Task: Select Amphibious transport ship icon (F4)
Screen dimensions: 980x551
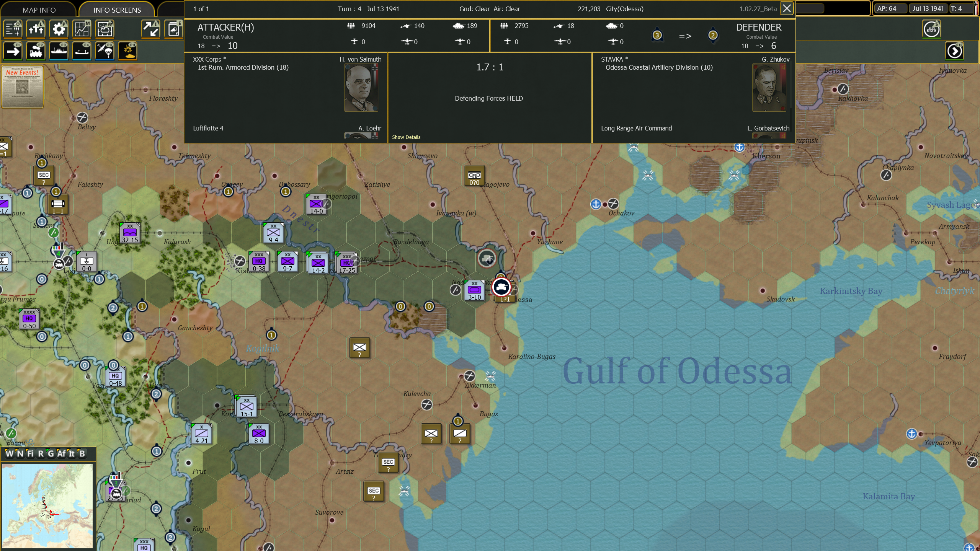Action: pyautogui.click(x=82, y=51)
